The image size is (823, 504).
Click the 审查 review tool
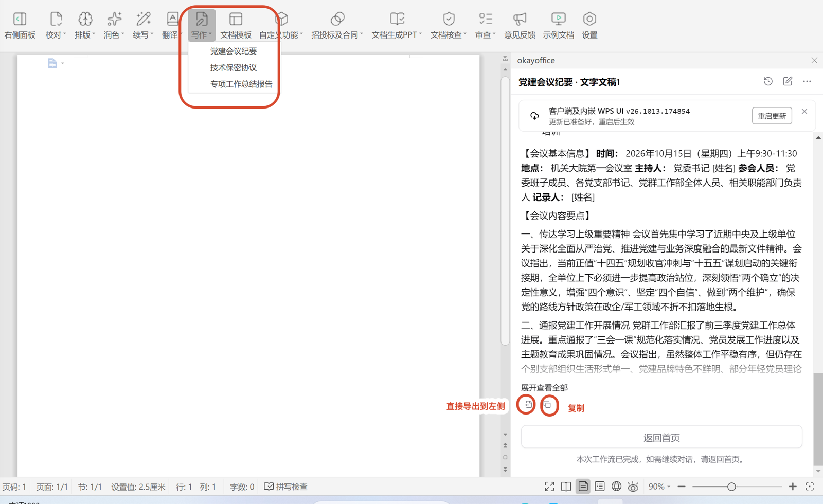(x=485, y=25)
